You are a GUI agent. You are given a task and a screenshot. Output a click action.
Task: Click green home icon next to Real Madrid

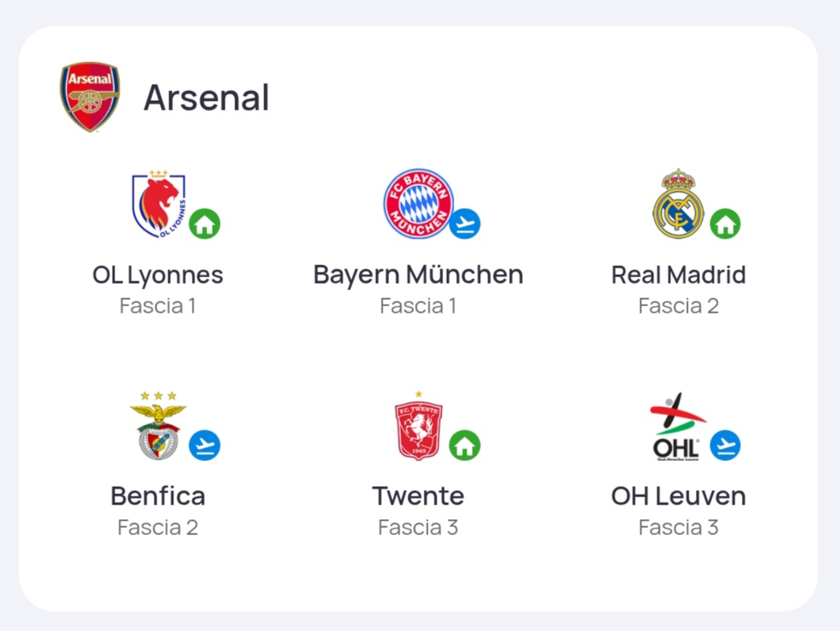coord(726,223)
